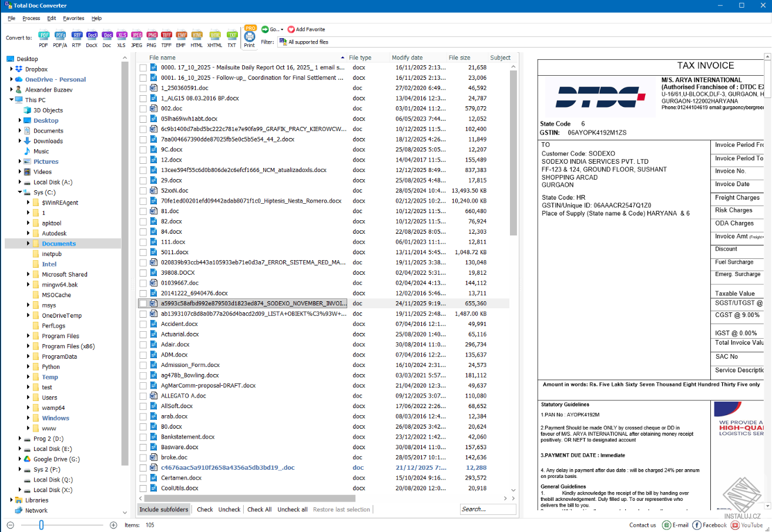The width and height of the screenshot is (772, 532).
Task: Open the File menu
Action: pos(12,18)
